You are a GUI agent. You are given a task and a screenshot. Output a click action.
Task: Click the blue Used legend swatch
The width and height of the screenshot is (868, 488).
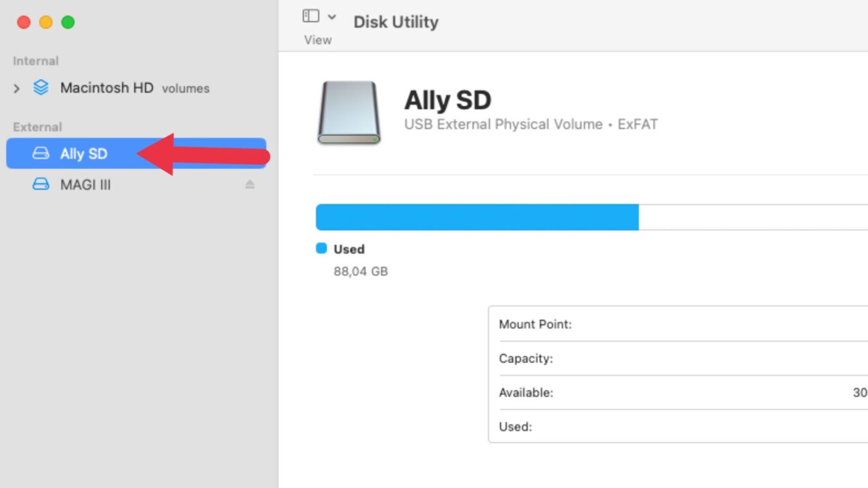[x=321, y=248]
